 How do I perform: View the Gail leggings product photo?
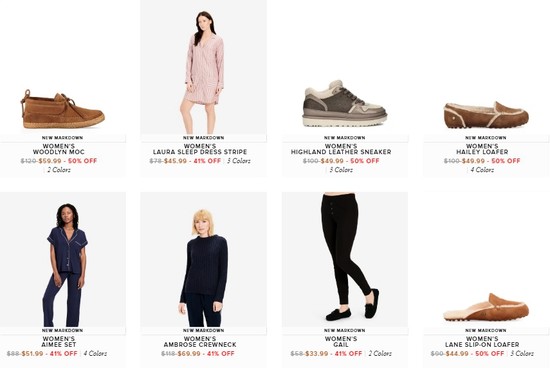pos(345,260)
